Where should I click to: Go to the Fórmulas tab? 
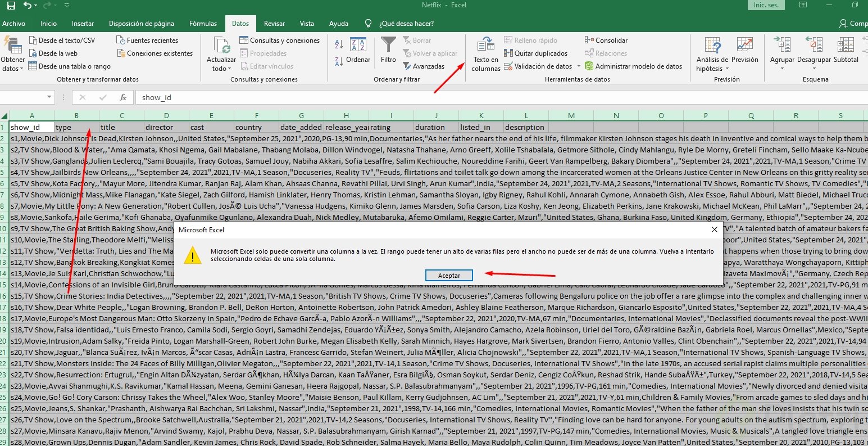(203, 24)
